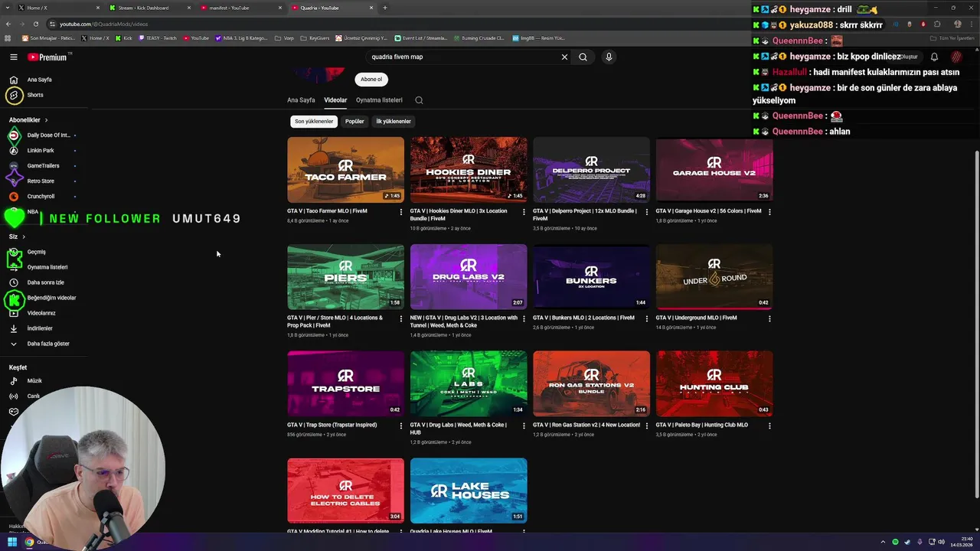The image size is (980, 551).
Task: Open the Drug Labs V2 video title
Action: click(464, 321)
